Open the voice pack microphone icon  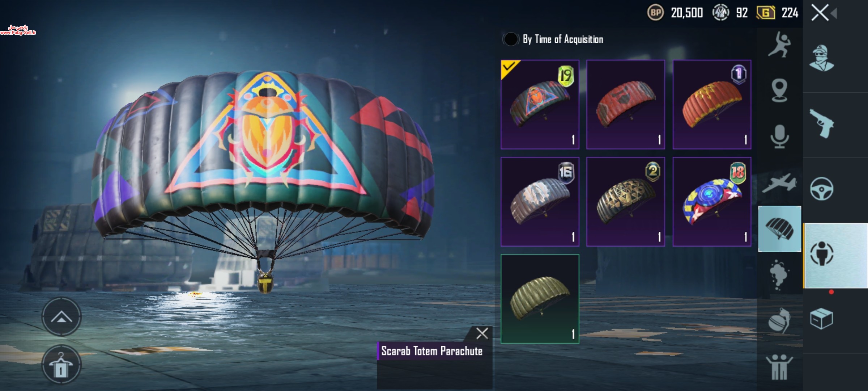[779, 136]
